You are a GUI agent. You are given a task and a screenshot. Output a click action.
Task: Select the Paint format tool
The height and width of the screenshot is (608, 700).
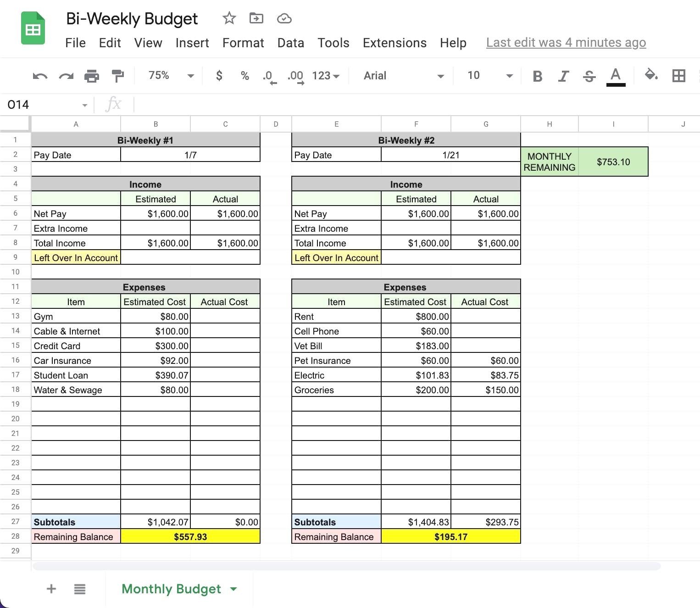(x=118, y=76)
